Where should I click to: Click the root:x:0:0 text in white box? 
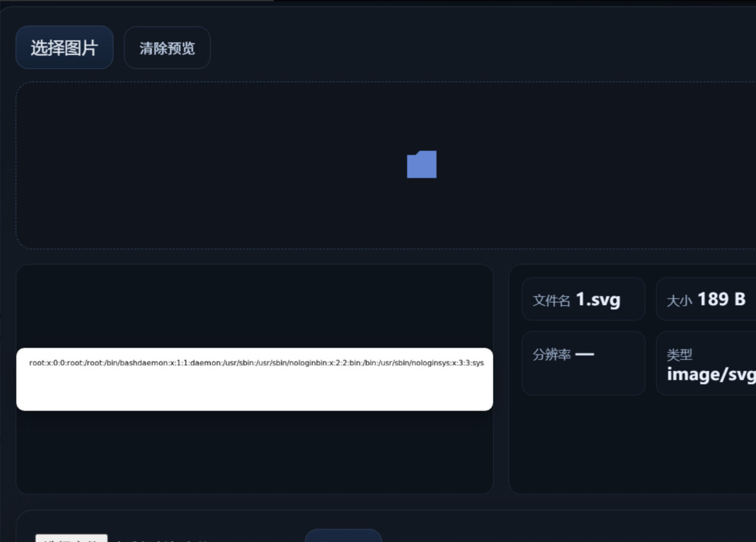tap(256, 363)
